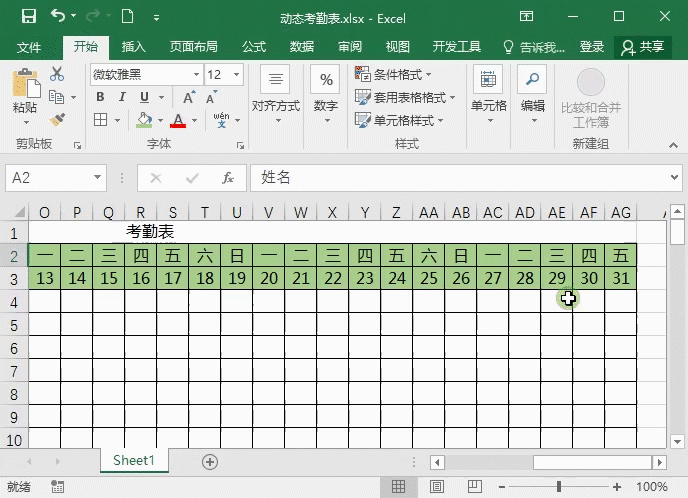Switch to Normal view icon
The height and width of the screenshot is (498, 688).
point(398,487)
